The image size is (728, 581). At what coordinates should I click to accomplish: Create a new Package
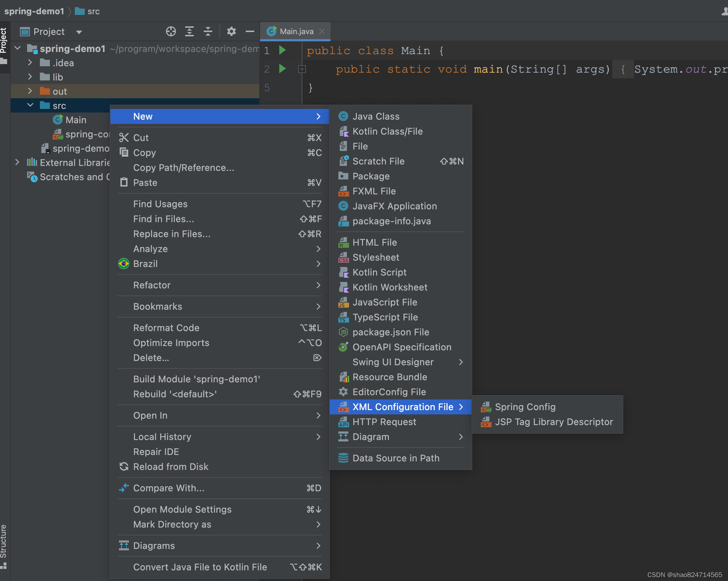401,176
